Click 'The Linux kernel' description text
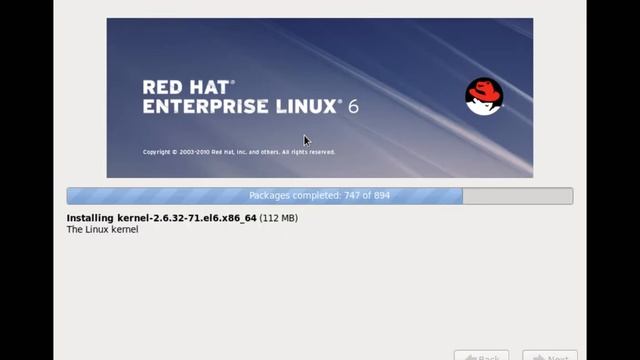This screenshot has width=640, height=360. click(x=102, y=229)
